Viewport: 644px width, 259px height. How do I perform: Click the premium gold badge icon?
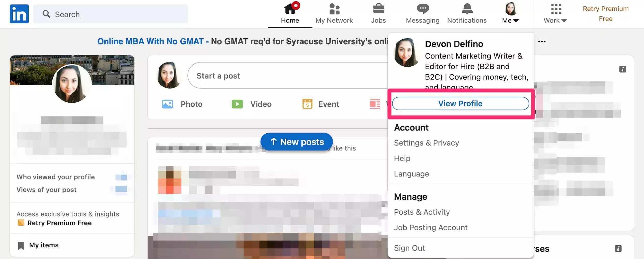tap(21, 222)
